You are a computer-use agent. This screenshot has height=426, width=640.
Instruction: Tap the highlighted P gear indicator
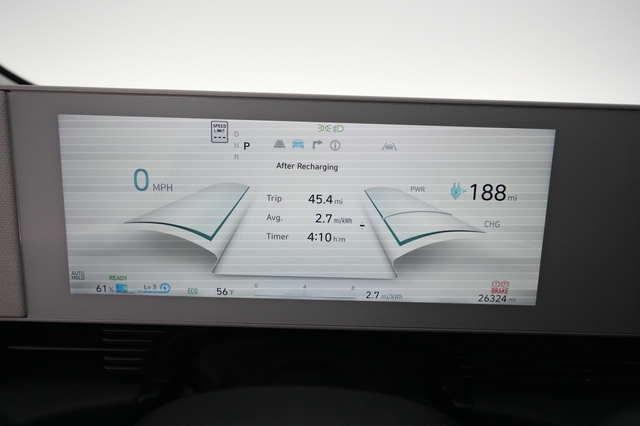pos(247,146)
